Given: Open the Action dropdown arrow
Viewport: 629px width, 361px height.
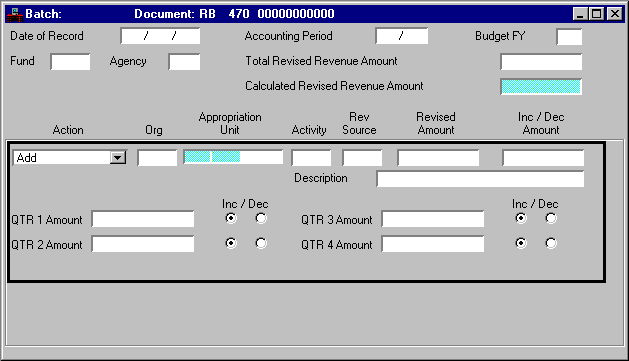Looking at the screenshot, I should point(118,158).
